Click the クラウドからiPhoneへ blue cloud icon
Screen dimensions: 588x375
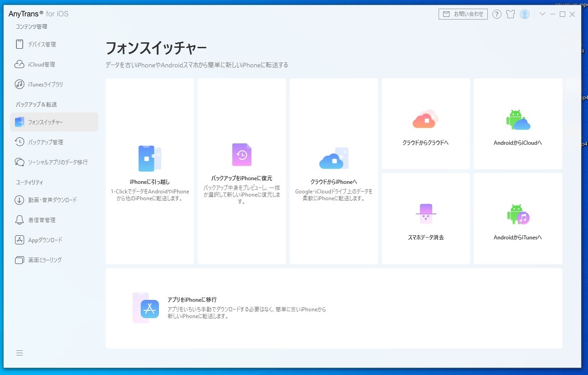pyautogui.click(x=334, y=158)
